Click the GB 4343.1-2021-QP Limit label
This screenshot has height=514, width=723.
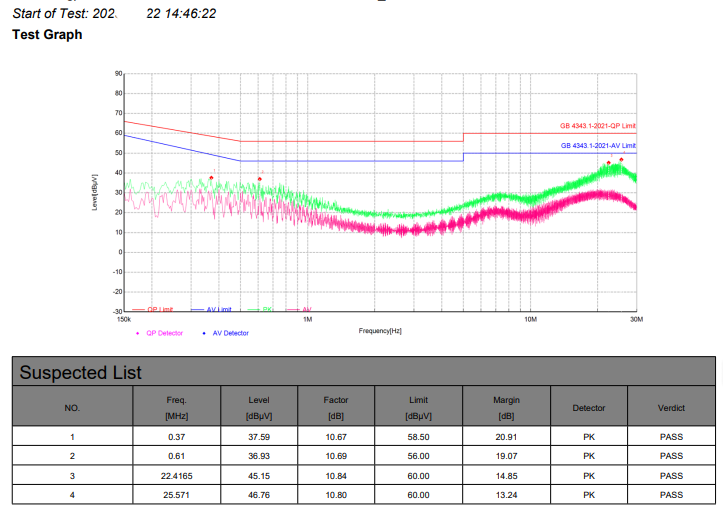pos(597,126)
